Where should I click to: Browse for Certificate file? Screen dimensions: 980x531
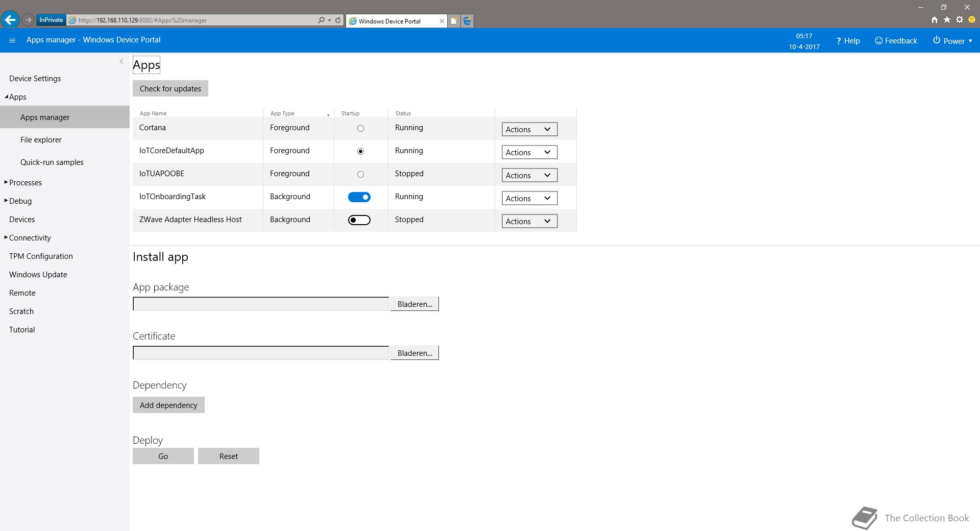tap(414, 353)
